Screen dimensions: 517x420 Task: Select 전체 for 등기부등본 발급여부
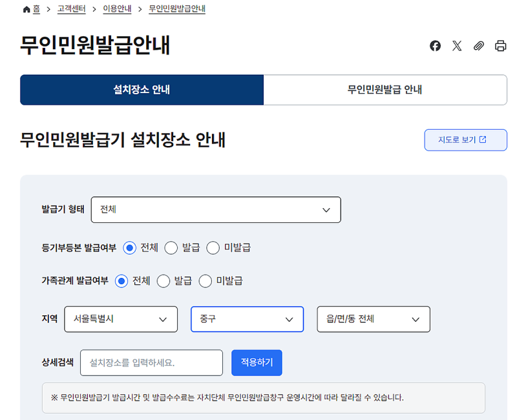130,247
